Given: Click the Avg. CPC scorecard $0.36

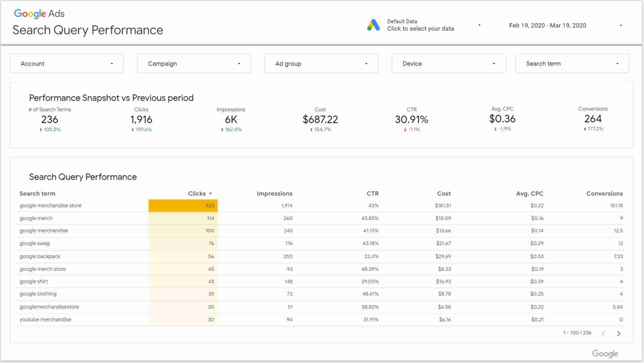Looking at the screenshot, I should [502, 119].
